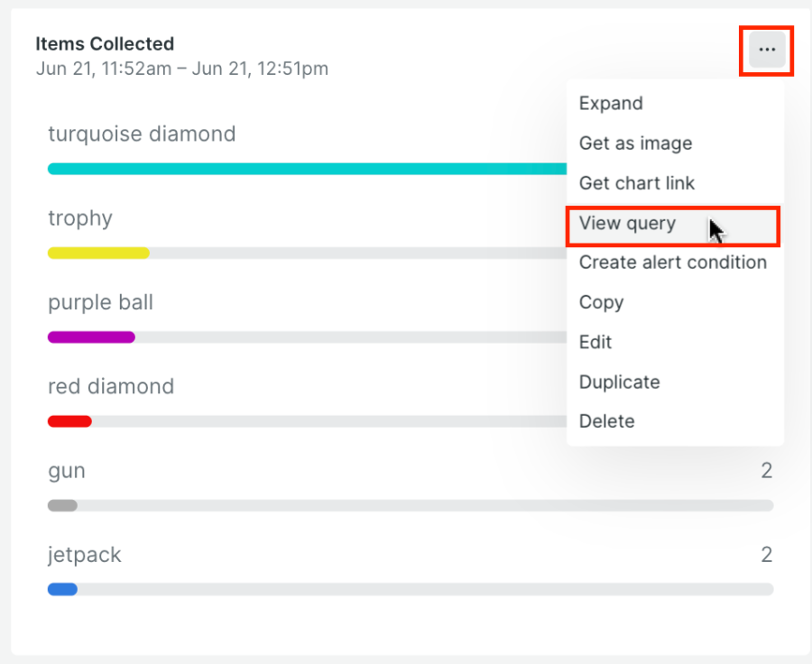
Task: Click Delete to remove the chart
Action: (606, 421)
